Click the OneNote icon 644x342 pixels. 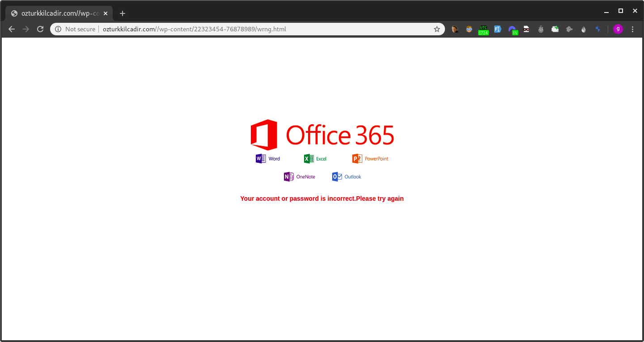click(300, 177)
